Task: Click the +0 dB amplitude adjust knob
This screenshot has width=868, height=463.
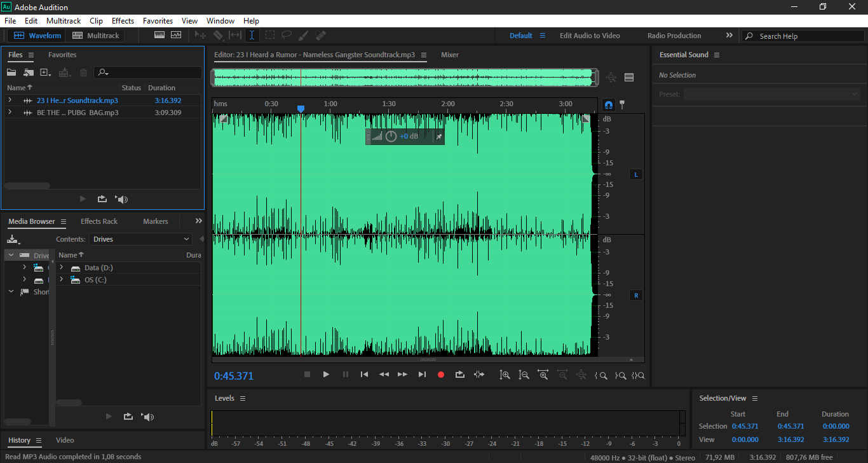Action: point(391,136)
